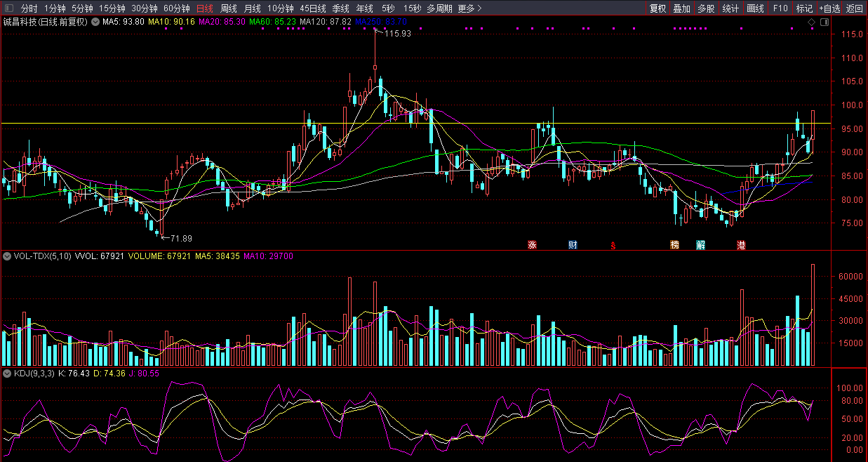Click the 115.93 high price label

click(x=397, y=34)
